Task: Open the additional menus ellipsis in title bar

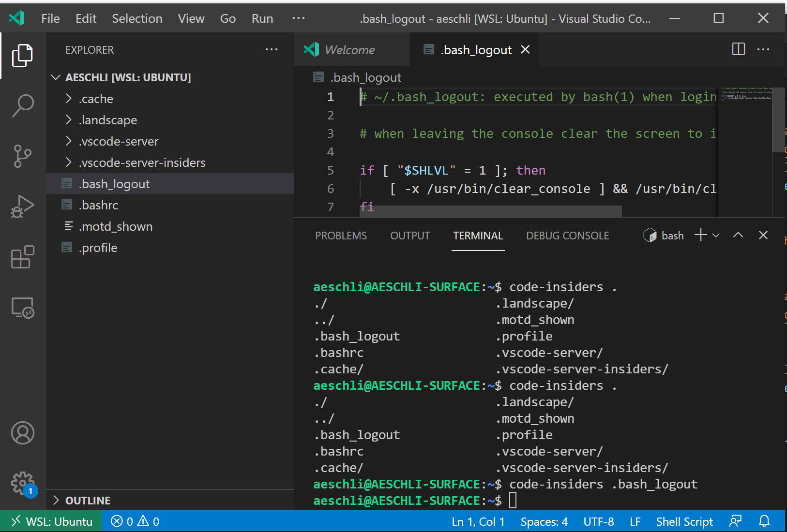Action: point(298,18)
